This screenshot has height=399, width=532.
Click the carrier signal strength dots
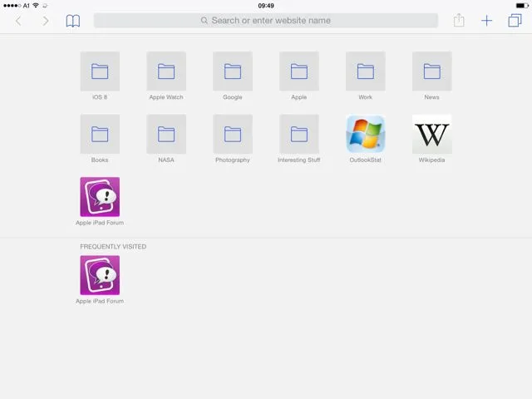coord(12,6)
